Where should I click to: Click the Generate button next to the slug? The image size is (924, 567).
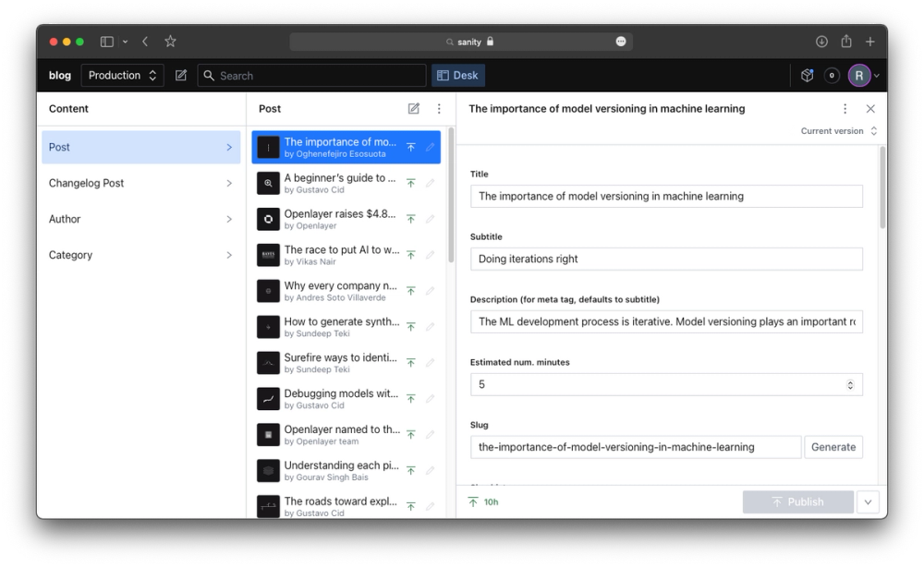coord(833,446)
